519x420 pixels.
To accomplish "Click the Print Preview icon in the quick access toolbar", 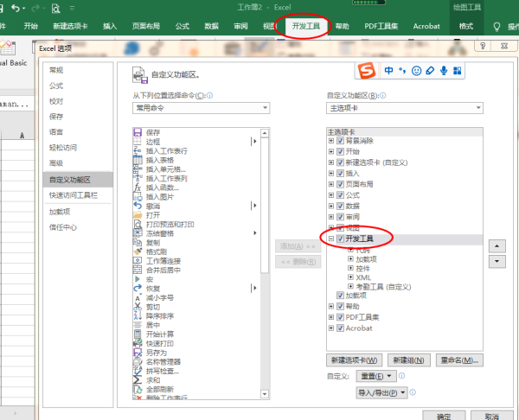I will pyautogui.click(x=55, y=8).
